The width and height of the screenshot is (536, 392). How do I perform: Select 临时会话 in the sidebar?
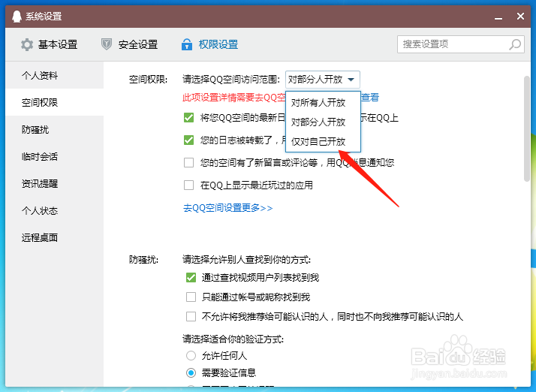pyautogui.click(x=54, y=156)
